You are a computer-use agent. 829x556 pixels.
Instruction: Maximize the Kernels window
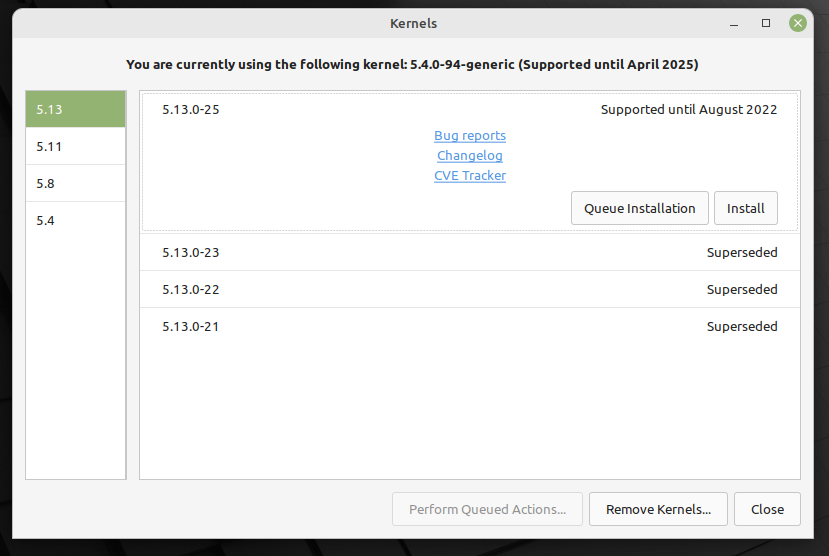[x=766, y=23]
